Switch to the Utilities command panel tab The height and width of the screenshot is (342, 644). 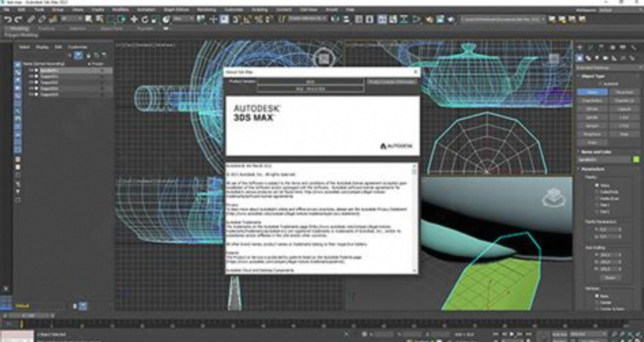[x=633, y=48]
